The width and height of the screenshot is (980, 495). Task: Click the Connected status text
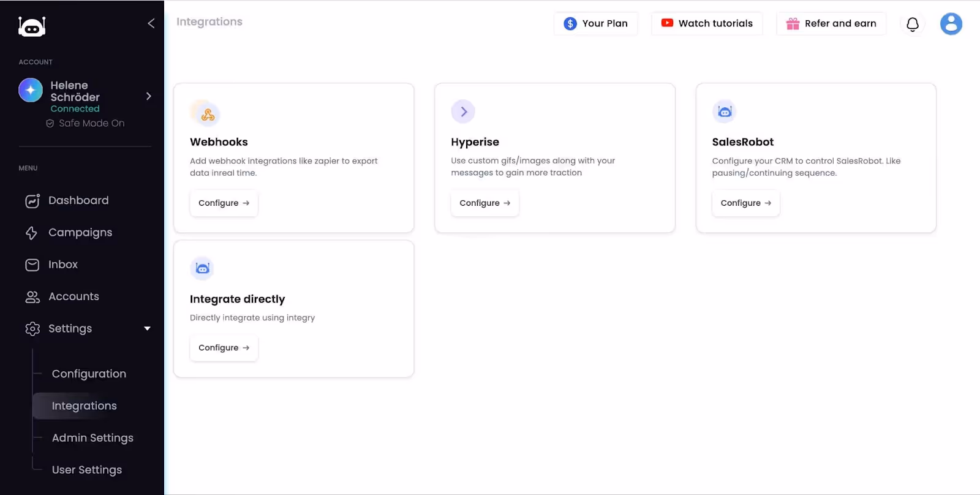[x=75, y=108]
